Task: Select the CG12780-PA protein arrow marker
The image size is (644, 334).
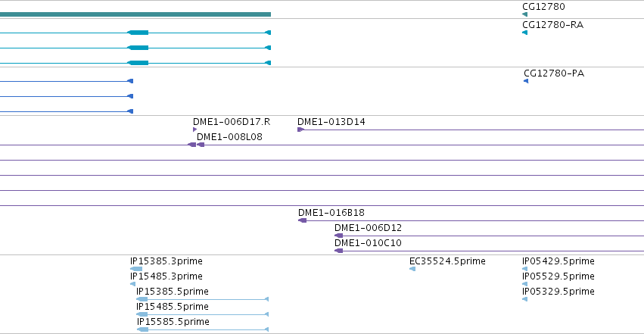Action: (x=526, y=81)
